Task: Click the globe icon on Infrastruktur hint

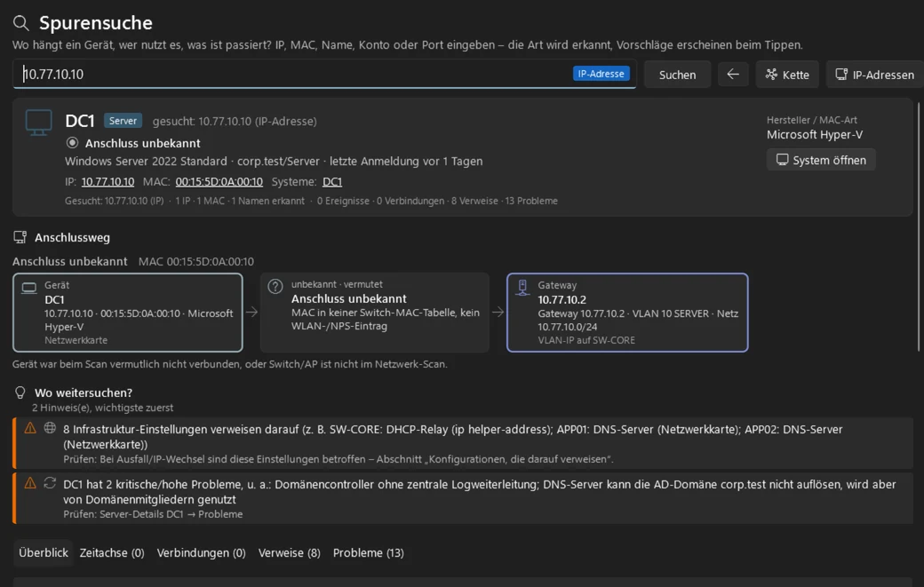Action: tap(50, 428)
